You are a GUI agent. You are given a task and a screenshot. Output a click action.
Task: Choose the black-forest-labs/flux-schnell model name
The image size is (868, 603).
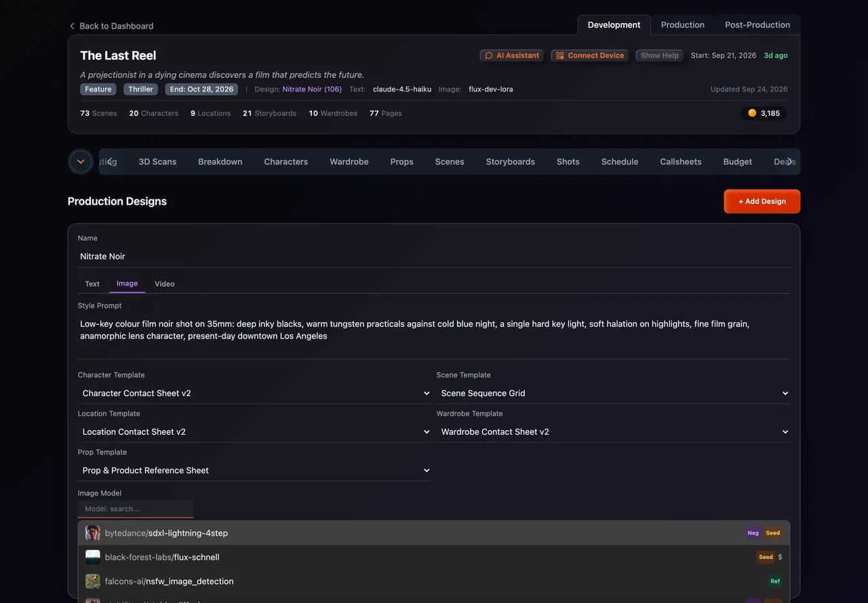(162, 558)
